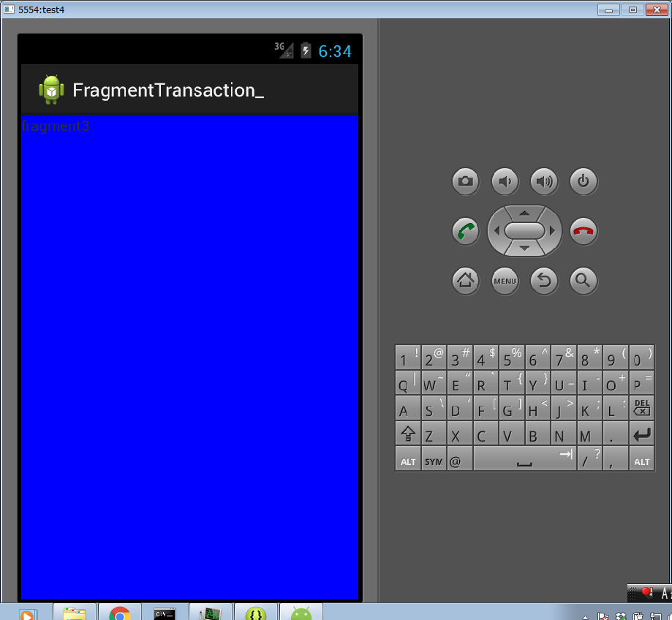
Task: Click the Z key on keyboard
Action: (434, 434)
